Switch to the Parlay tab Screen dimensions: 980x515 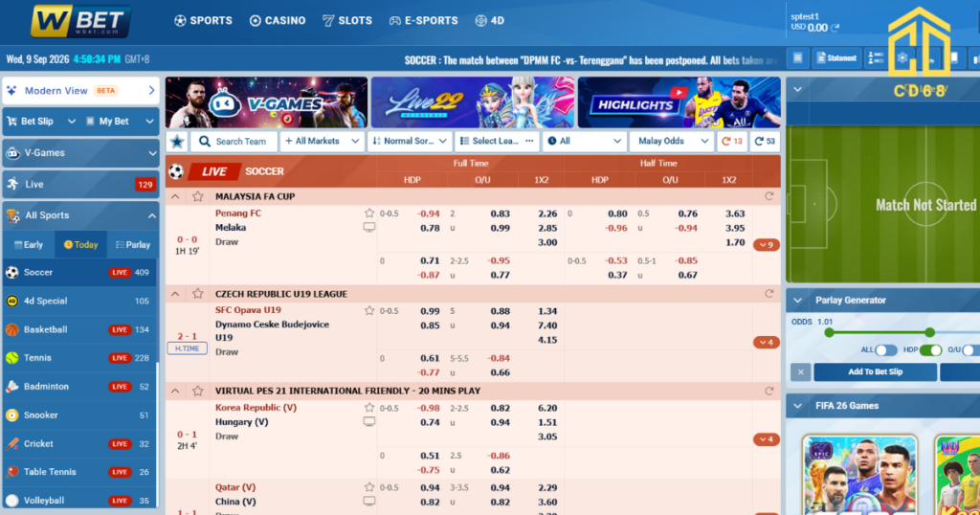point(132,245)
